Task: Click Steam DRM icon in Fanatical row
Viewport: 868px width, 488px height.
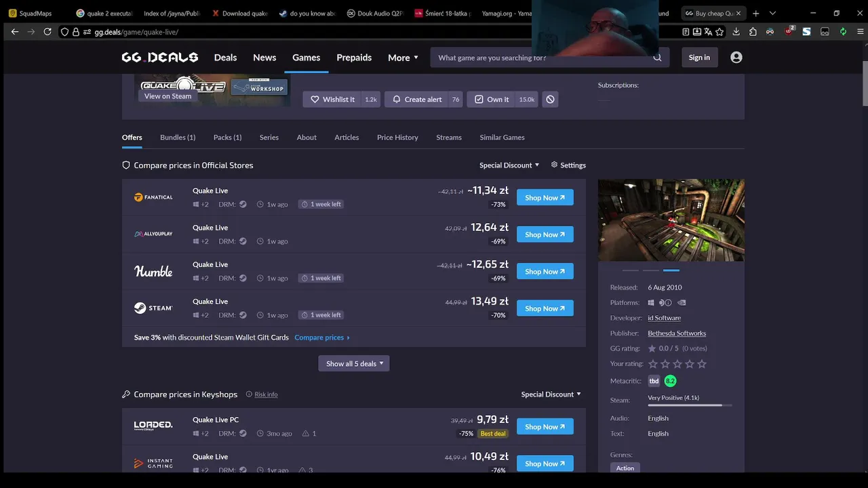Action: click(x=243, y=204)
